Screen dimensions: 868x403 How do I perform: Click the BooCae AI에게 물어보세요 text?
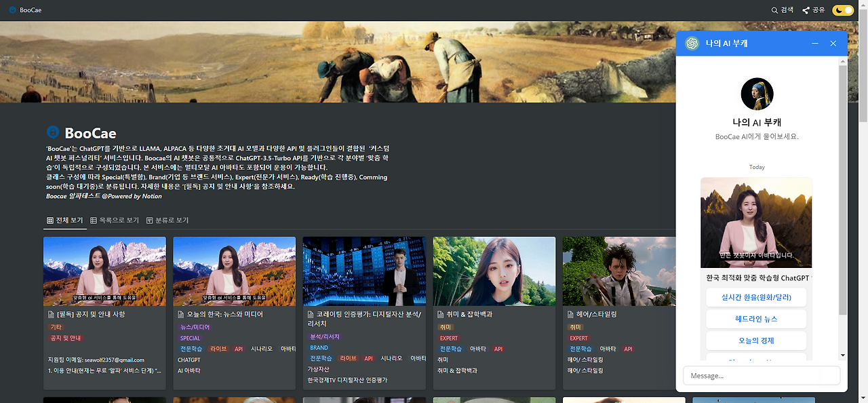coord(757,136)
